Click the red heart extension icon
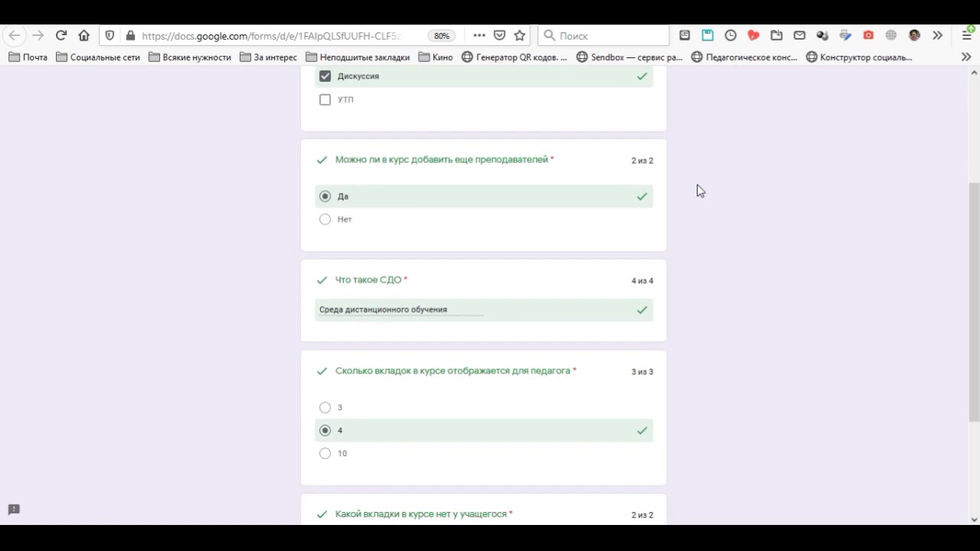 (753, 35)
